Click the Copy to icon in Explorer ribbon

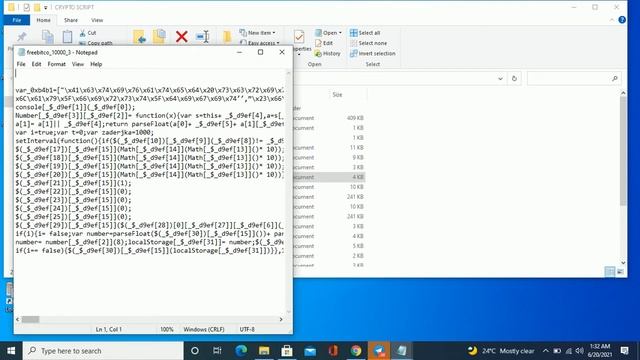pyautogui.click(x=159, y=37)
